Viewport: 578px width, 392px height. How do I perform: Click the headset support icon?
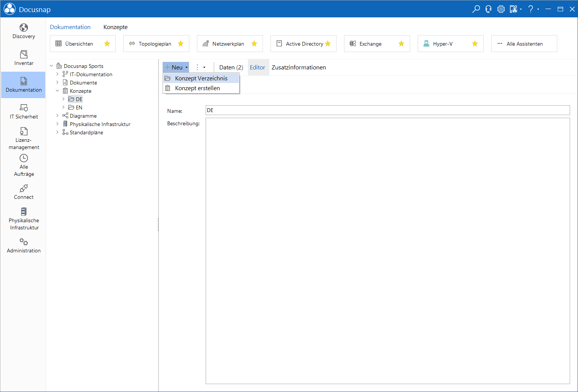[x=488, y=9]
